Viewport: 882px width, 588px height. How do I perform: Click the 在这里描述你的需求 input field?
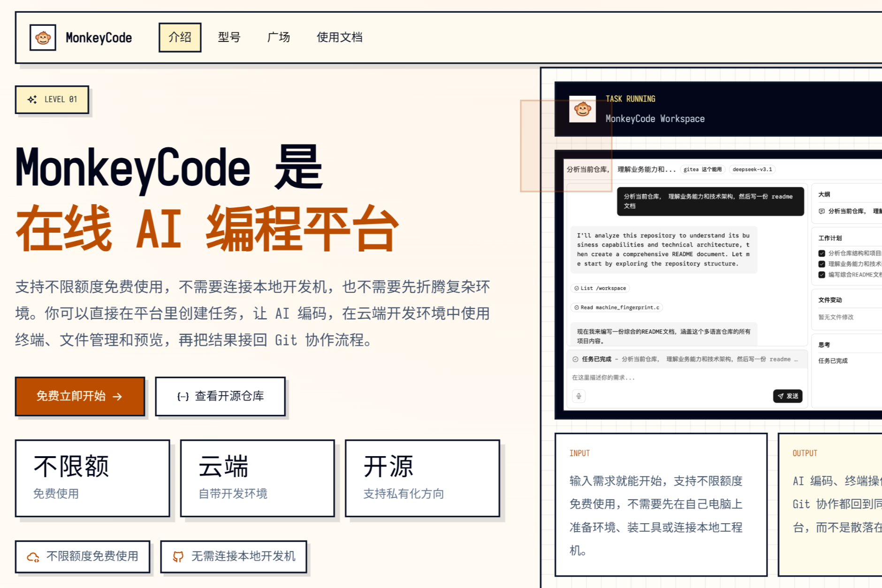point(687,377)
